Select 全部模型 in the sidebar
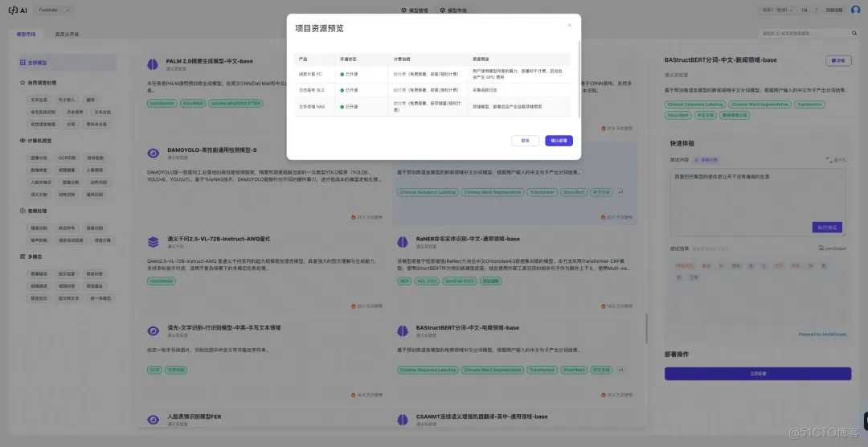This screenshot has width=868, height=447. 67,63
